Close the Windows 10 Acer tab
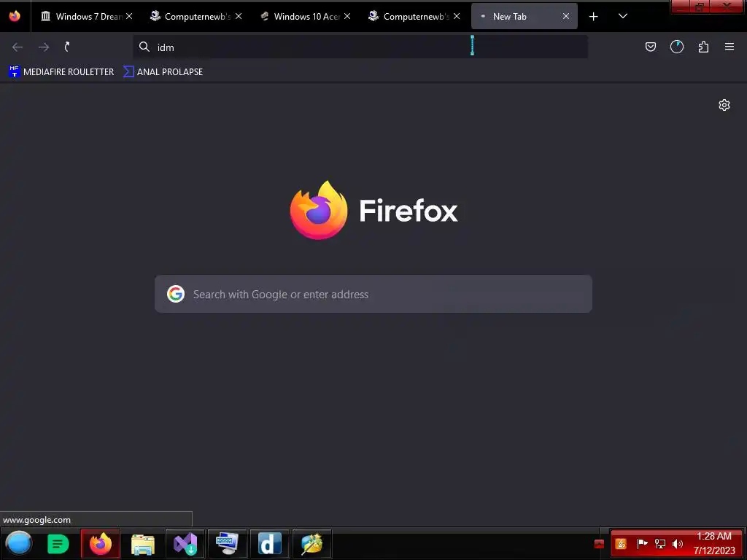747x560 pixels. tap(347, 16)
